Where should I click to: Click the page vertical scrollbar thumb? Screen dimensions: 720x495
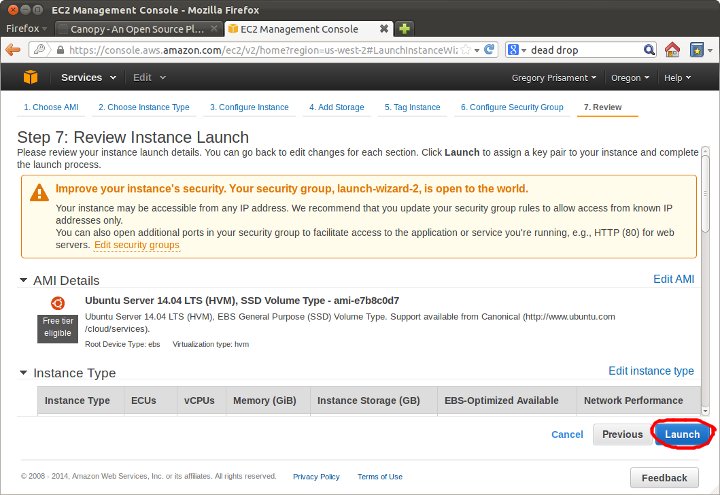click(706, 193)
